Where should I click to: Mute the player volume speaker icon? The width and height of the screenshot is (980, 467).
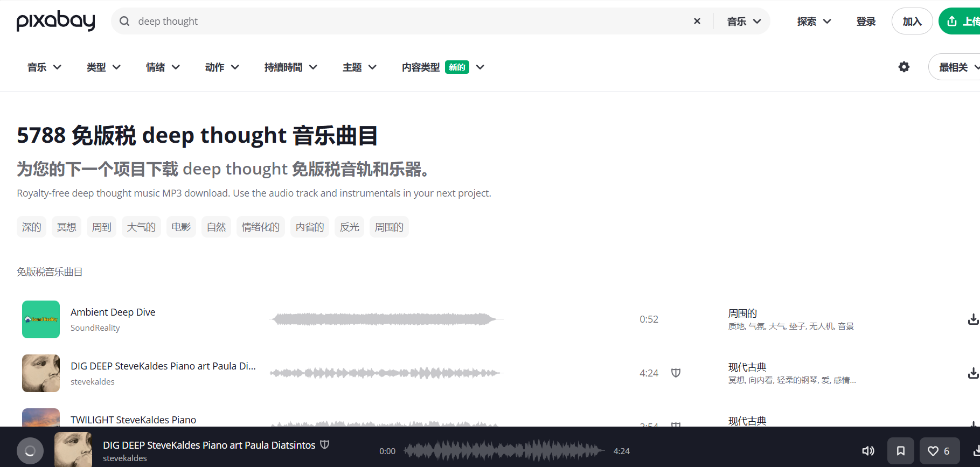coord(868,451)
